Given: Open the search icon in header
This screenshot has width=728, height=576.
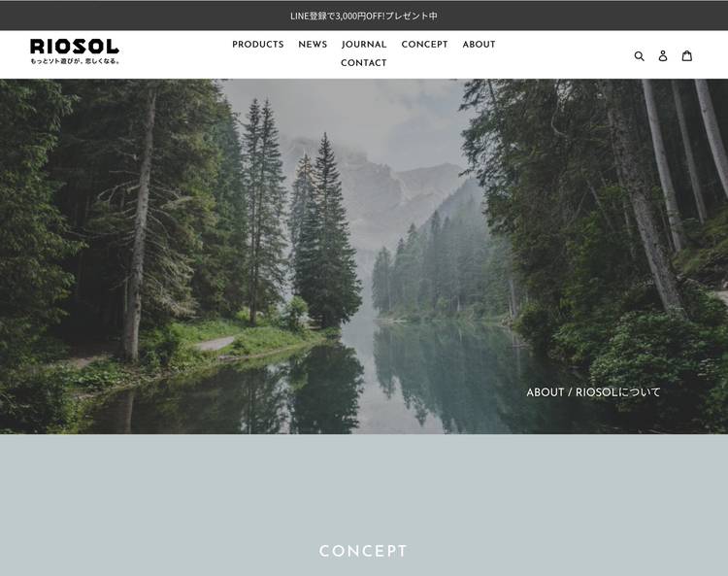Looking at the screenshot, I should pos(640,55).
